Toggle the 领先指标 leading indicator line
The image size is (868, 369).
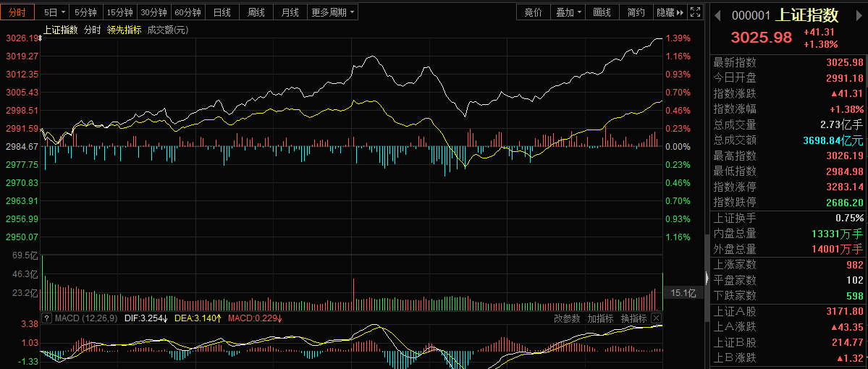pos(124,30)
